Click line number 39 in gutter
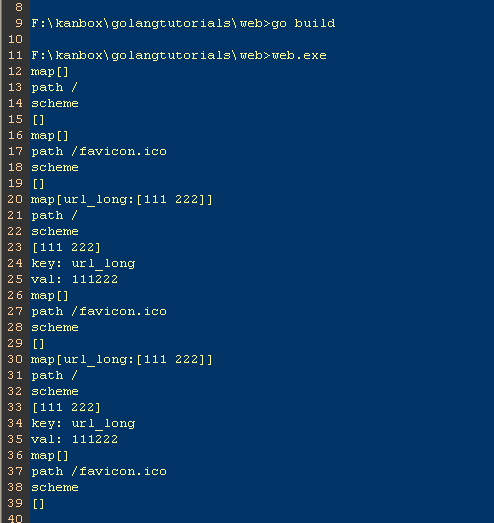Image resolution: width=494 pixels, height=523 pixels. (x=15, y=503)
